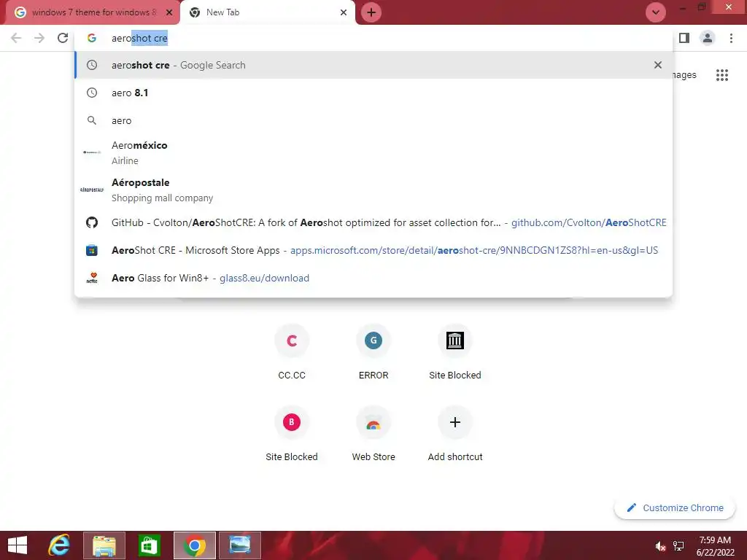The width and height of the screenshot is (747, 560).
Task: Open the Web Store shortcut
Action: coord(373,433)
